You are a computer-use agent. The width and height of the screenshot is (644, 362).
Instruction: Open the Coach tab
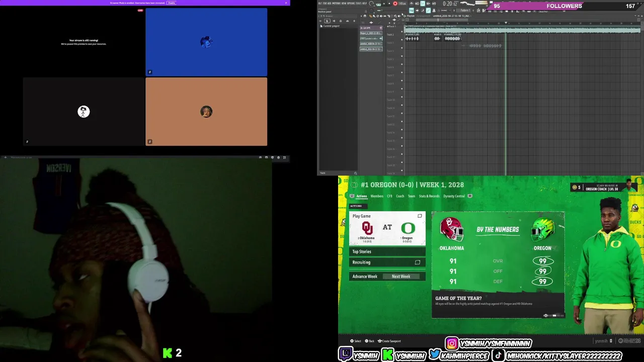[x=400, y=196]
